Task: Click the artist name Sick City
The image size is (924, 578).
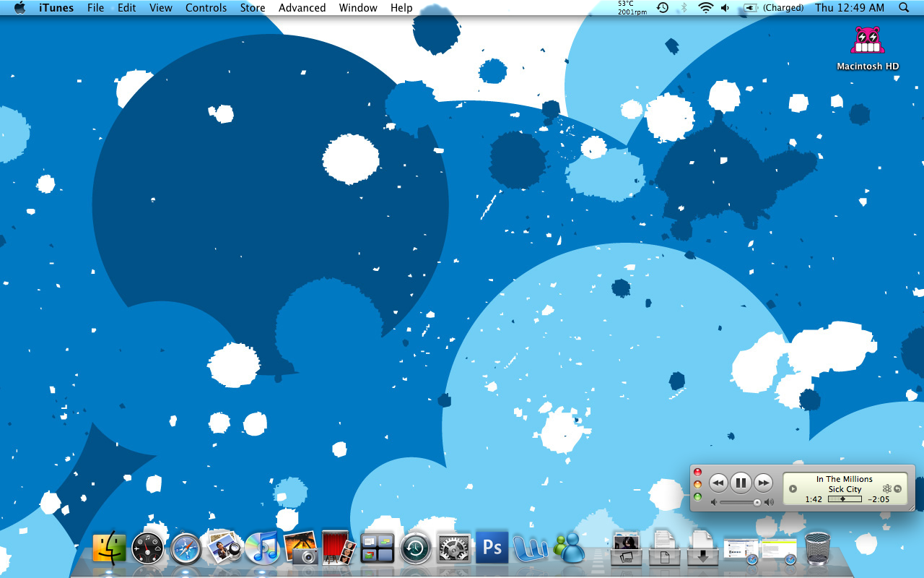Action: [x=845, y=489]
